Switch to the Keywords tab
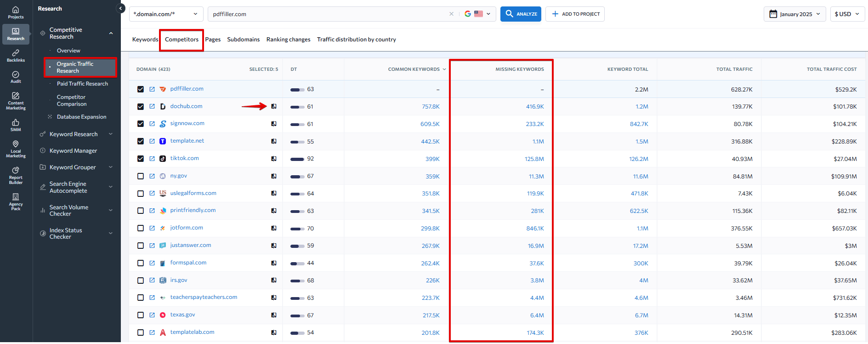The height and width of the screenshot is (344, 868). tap(145, 40)
